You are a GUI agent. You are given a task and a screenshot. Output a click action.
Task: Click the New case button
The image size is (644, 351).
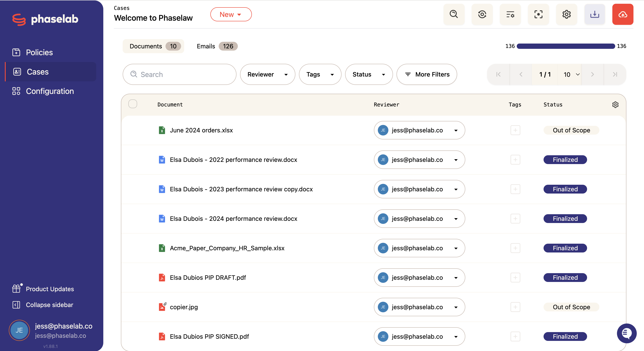(x=231, y=15)
